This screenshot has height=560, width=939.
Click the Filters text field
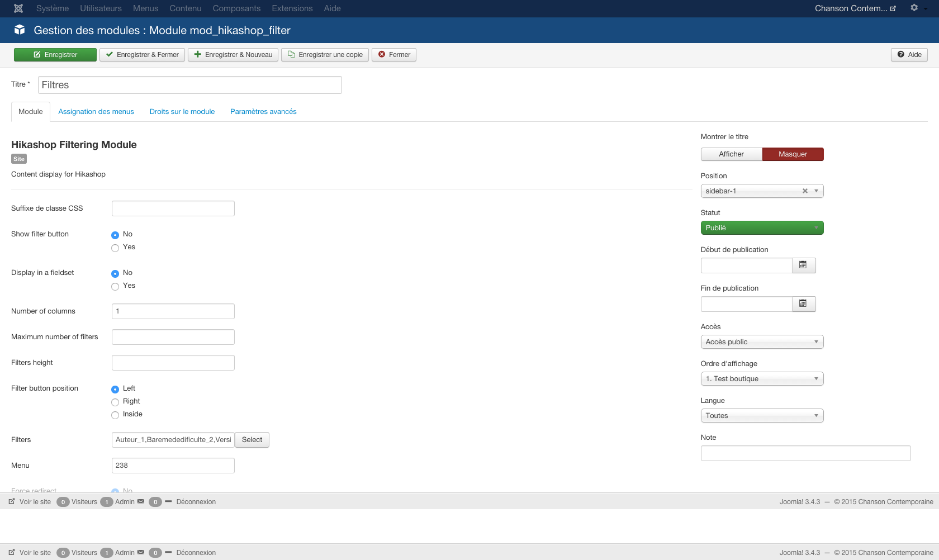point(173,440)
